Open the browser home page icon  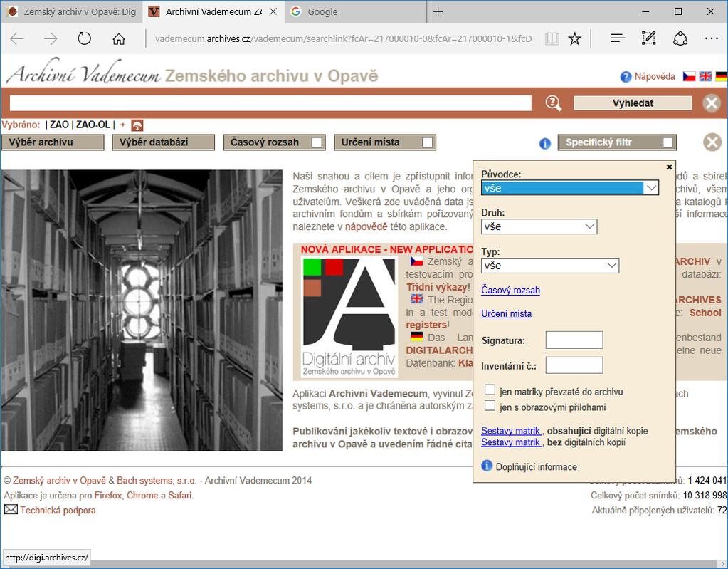click(119, 38)
